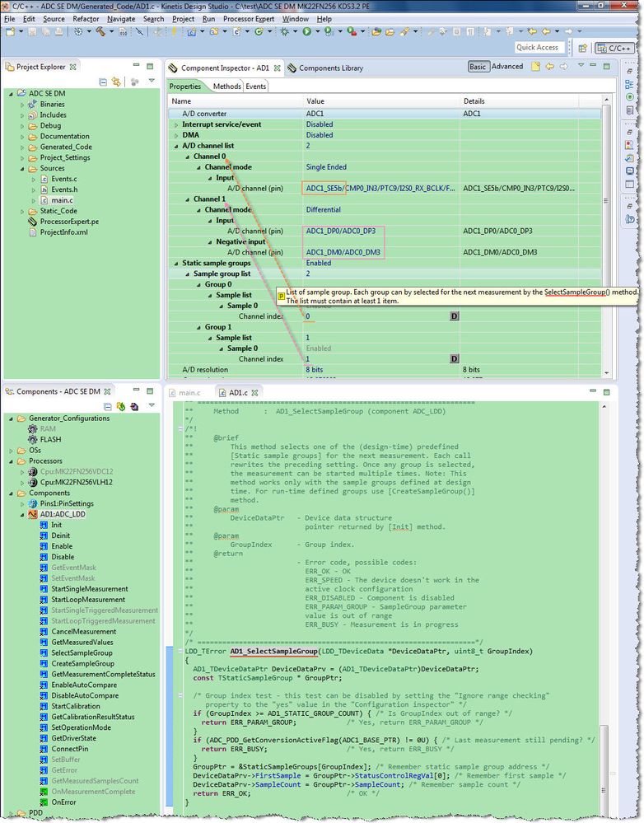644x823 pixels.
Task: Maximize the code editor area
Action: click(x=607, y=392)
